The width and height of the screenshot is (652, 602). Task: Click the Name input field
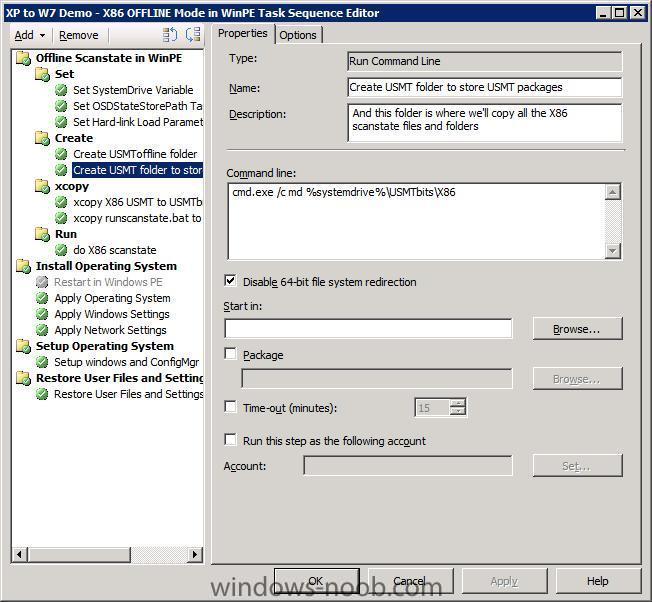pos(484,87)
